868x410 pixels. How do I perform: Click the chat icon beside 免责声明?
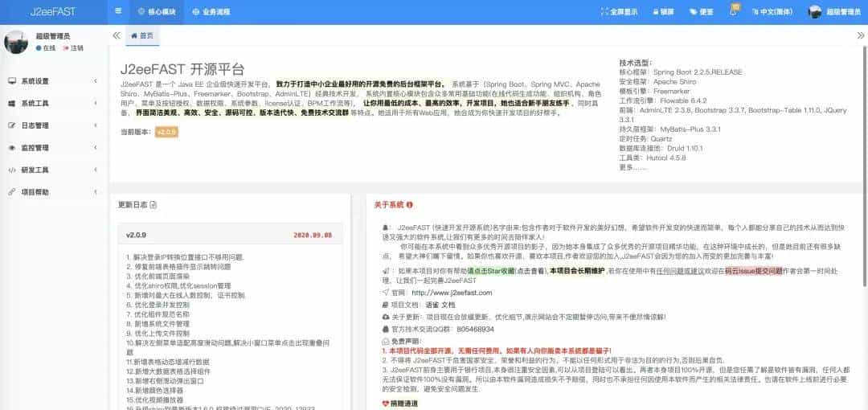tap(386, 341)
